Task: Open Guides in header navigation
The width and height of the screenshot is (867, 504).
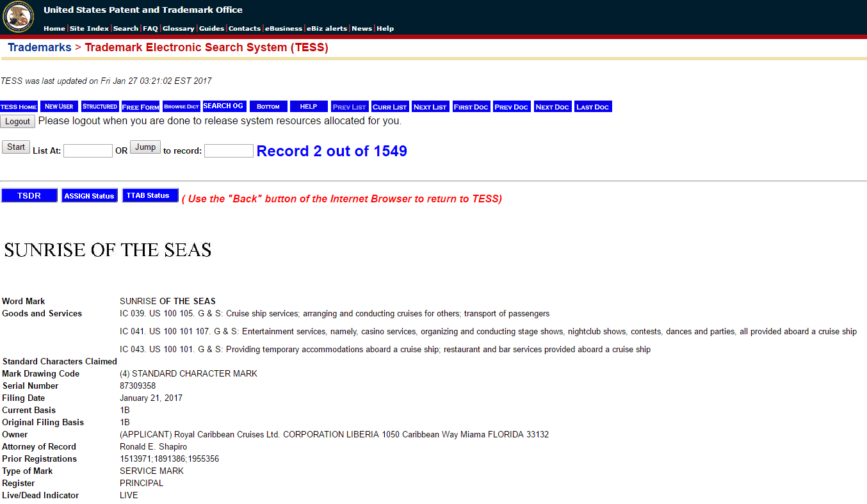Action: pyautogui.click(x=211, y=28)
